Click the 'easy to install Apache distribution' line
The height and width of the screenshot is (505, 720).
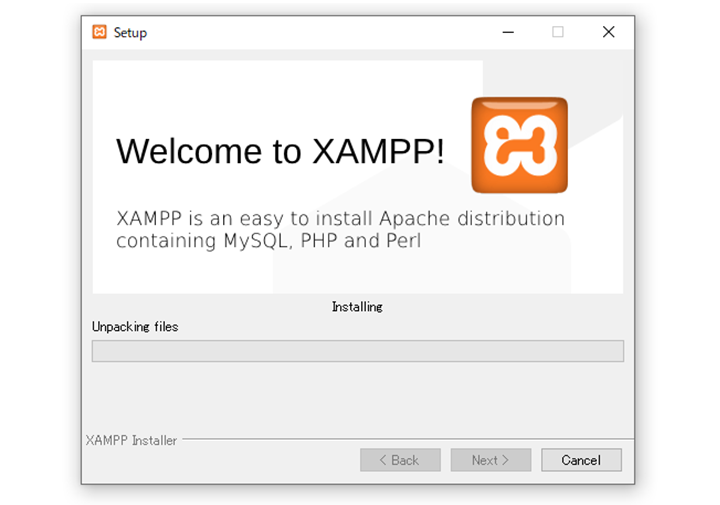(x=402, y=219)
